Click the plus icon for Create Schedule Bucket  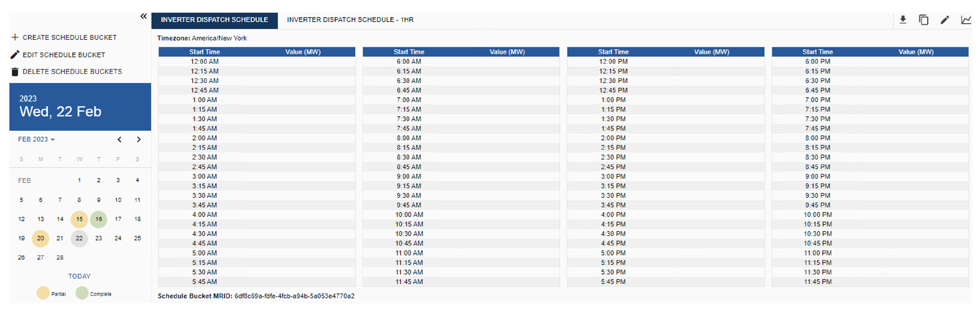point(15,37)
